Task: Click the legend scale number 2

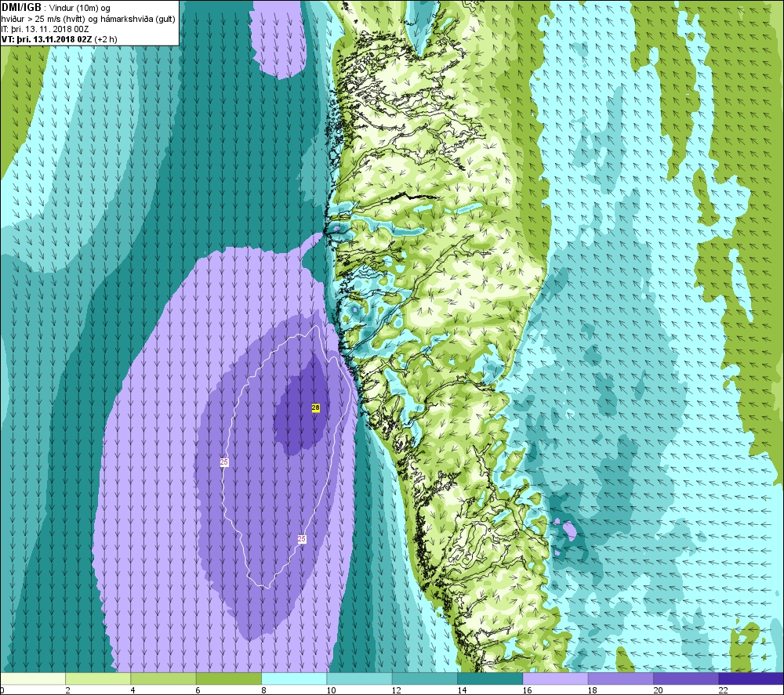Action: [x=67, y=690]
